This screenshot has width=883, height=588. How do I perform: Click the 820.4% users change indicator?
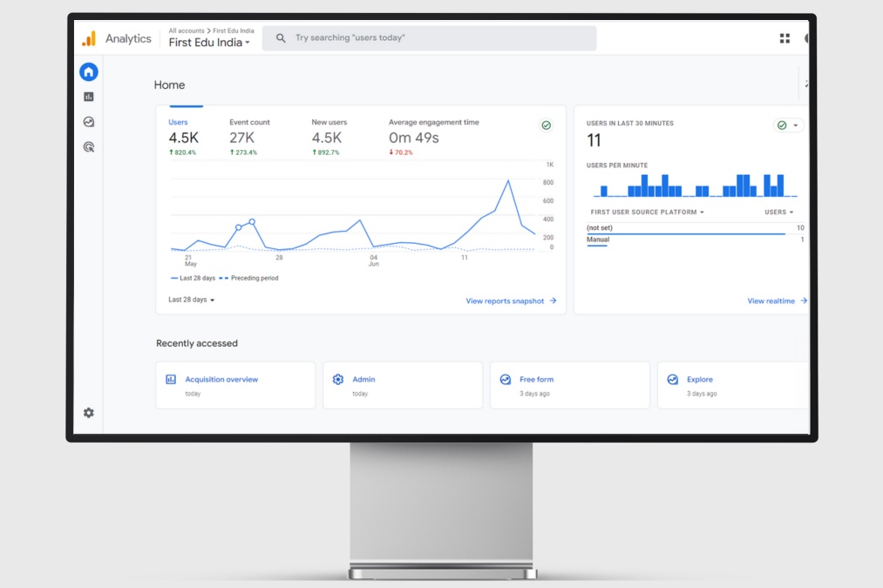coord(182,152)
